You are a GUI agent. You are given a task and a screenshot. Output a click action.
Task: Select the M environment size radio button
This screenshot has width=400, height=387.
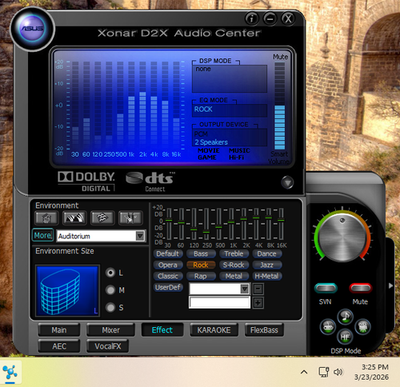(x=110, y=290)
